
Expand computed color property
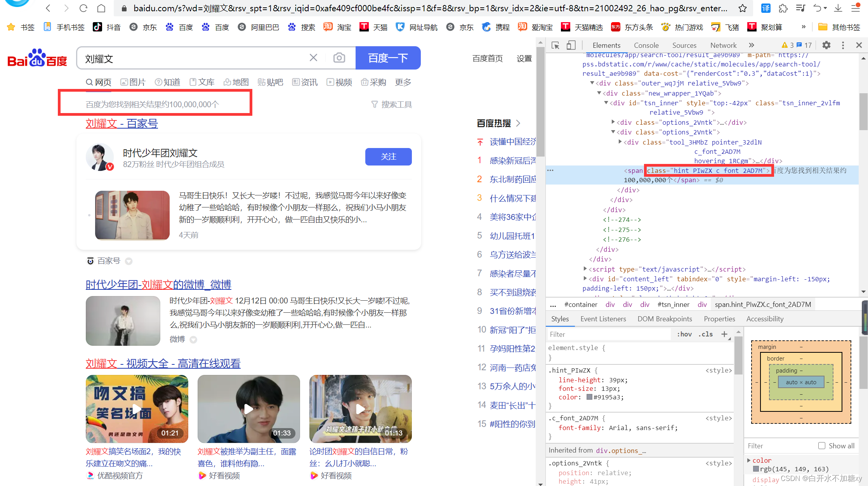(749, 460)
